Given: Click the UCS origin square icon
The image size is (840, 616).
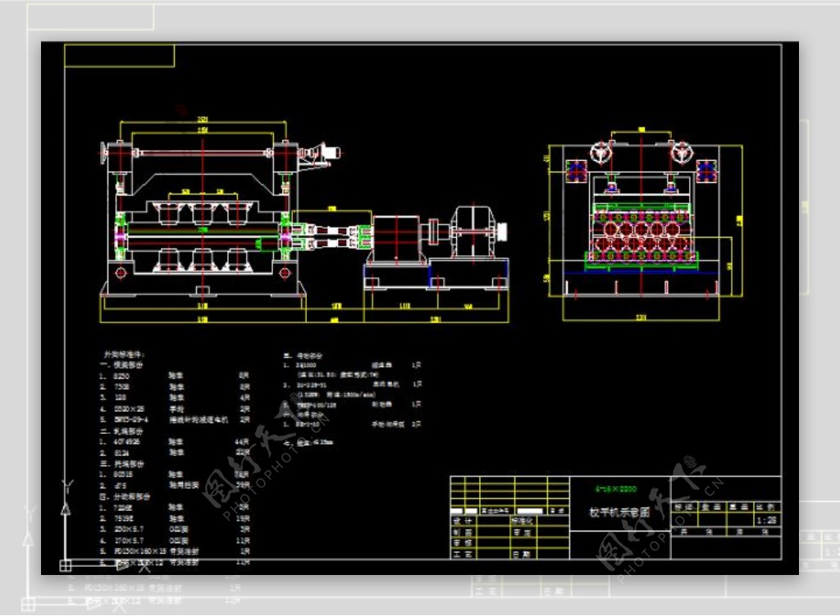Looking at the screenshot, I should point(66,564).
